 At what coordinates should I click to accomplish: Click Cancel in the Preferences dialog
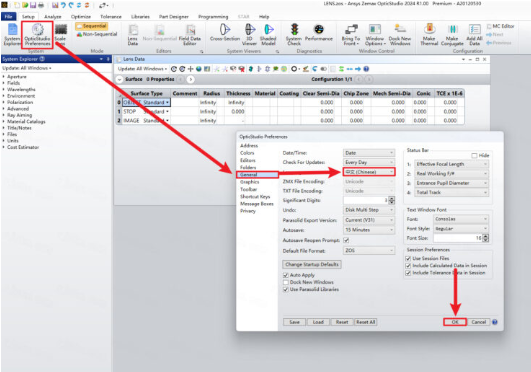pos(479,322)
